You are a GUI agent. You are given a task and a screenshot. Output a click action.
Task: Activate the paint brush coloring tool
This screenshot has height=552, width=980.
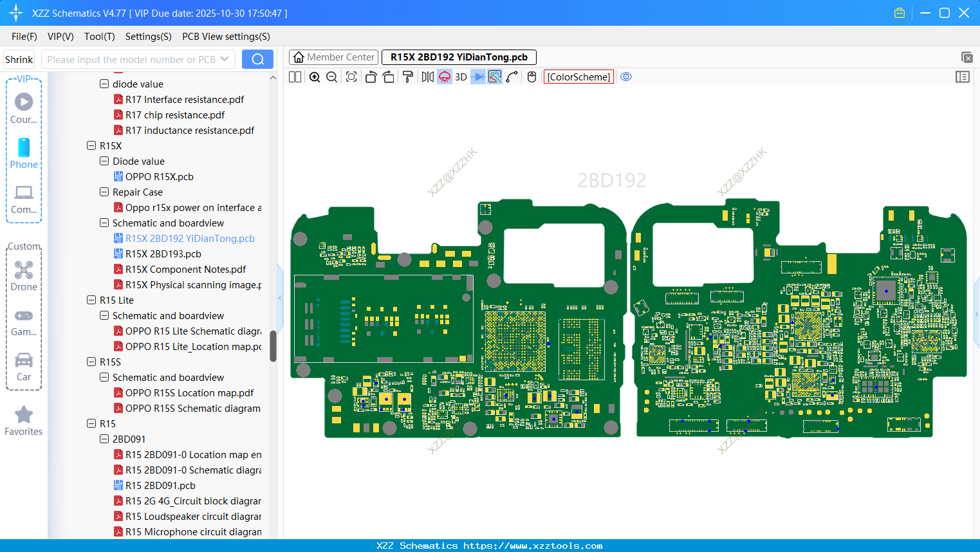(x=407, y=77)
